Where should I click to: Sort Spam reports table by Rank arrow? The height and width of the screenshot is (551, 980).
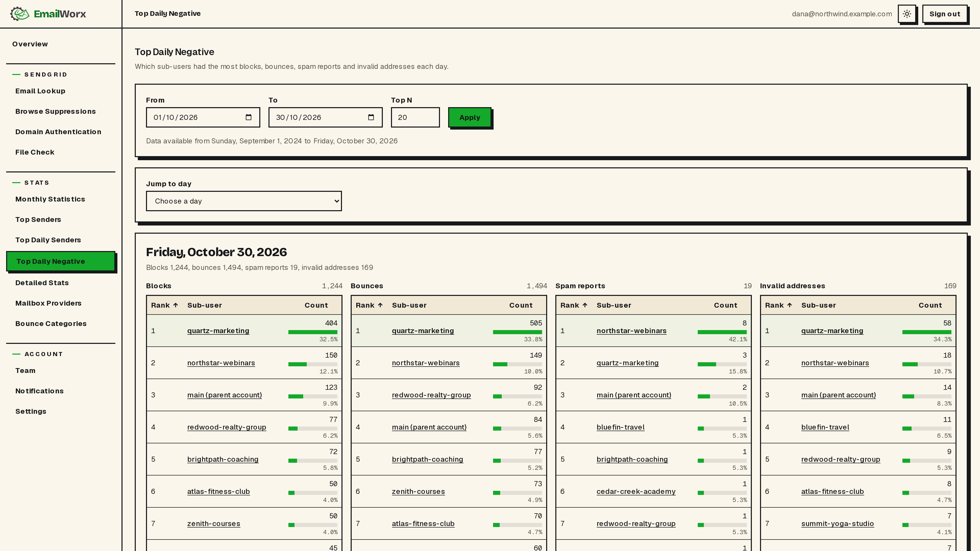click(x=585, y=305)
